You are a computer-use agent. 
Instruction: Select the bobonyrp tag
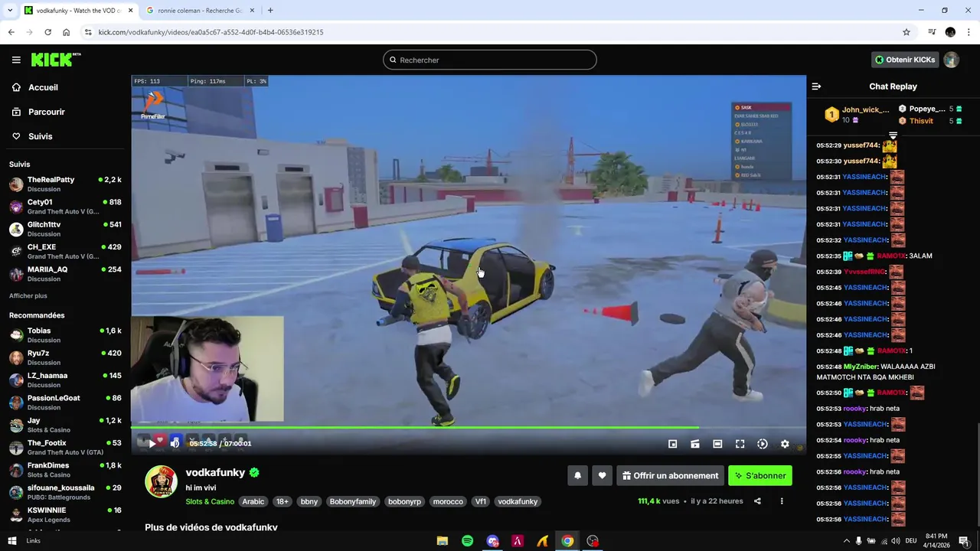click(x=404, y=502)
